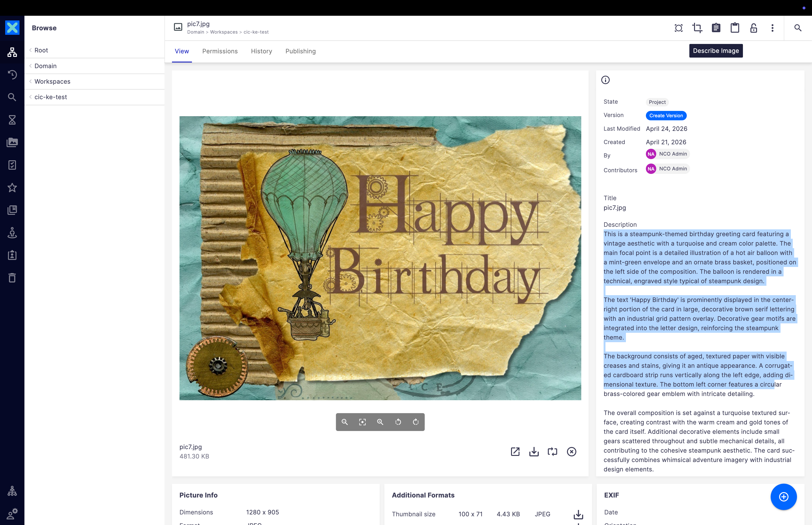This screenshot has width=812, height=525.
Task: Collapse the Workspaces tree entry
Action: pos(31,82)
